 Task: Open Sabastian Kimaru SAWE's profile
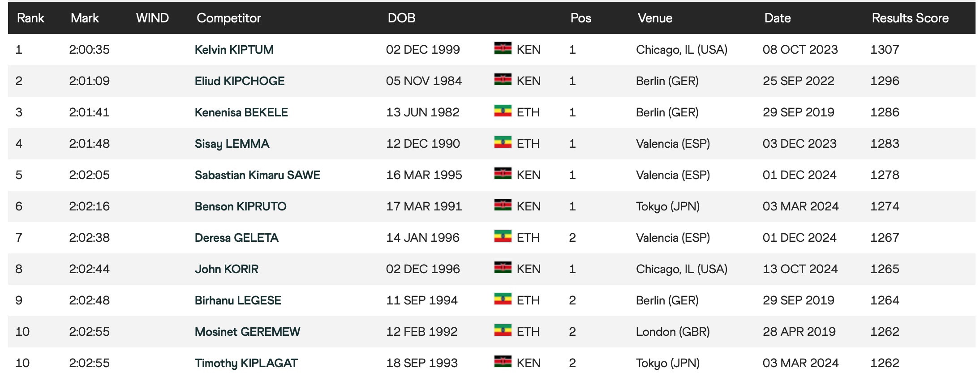(x=257, y=175)
